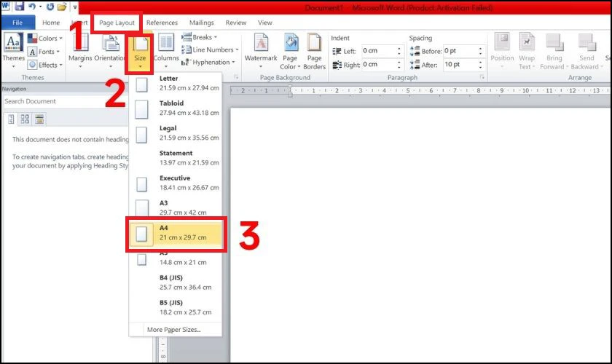Click the Indent Left value field
The height and width of the screenshot is (364, 612).
coord(379,51)
